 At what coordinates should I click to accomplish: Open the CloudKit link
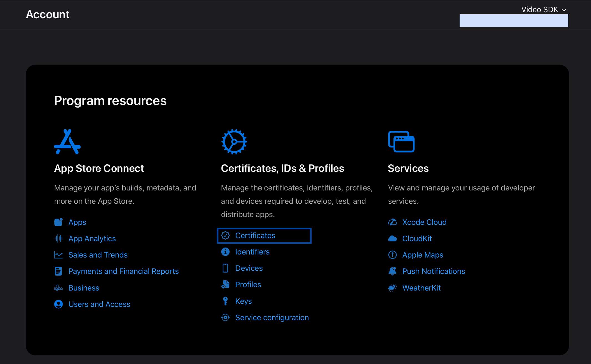417,238
